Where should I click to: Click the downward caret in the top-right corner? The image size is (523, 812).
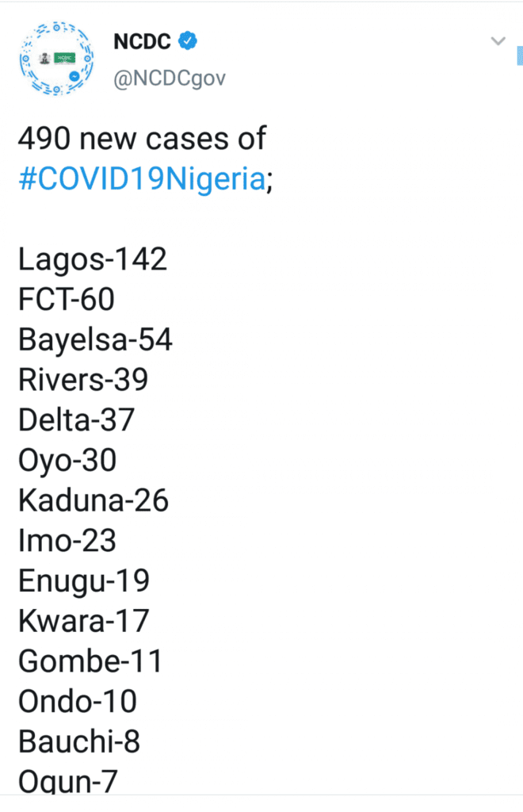pos(498,40)
